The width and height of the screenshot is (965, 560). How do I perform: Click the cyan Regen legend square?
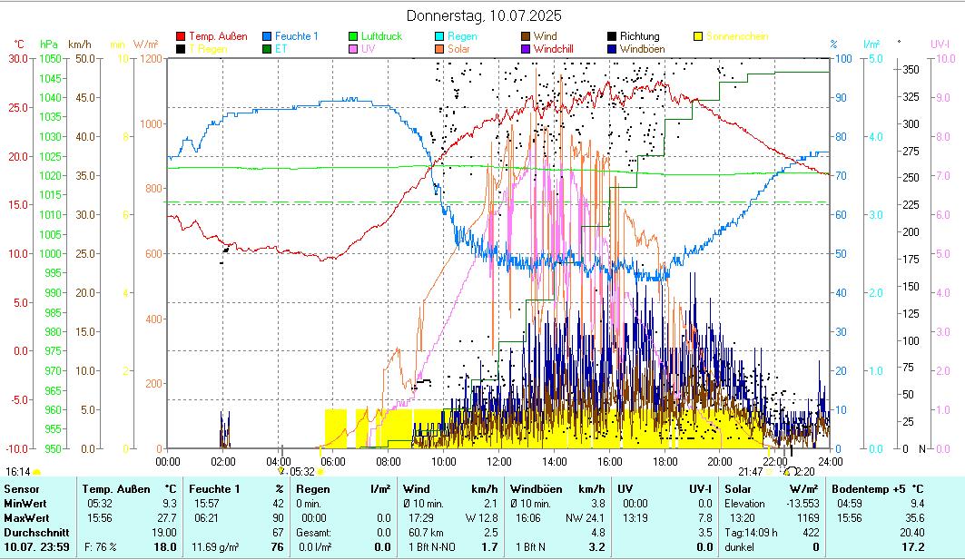(x=440, y=36)
